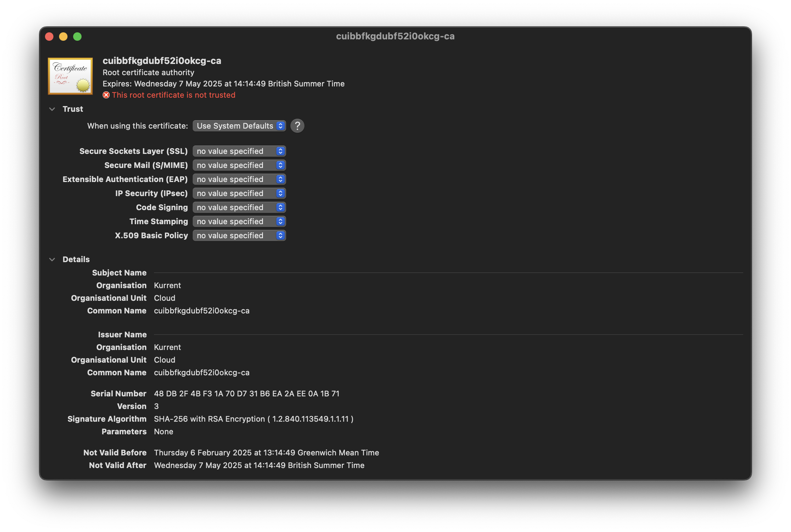Open the Secure Sockets Layer SSL dropdown

click(239, 151)
